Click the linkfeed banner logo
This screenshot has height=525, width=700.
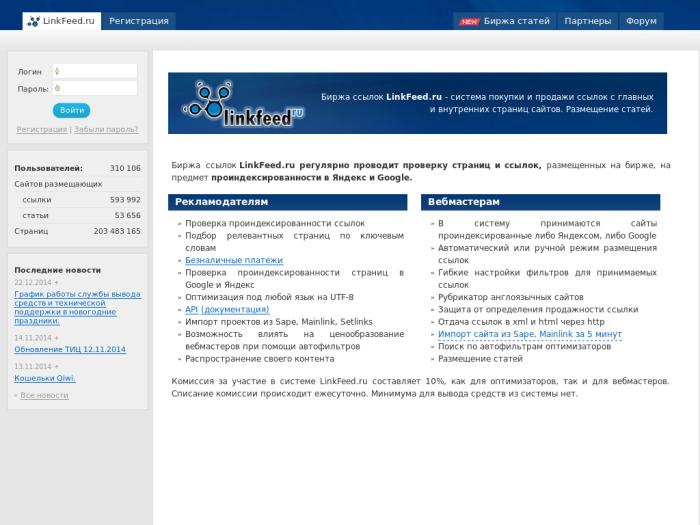pyautogui.click(x=244, y=104)
